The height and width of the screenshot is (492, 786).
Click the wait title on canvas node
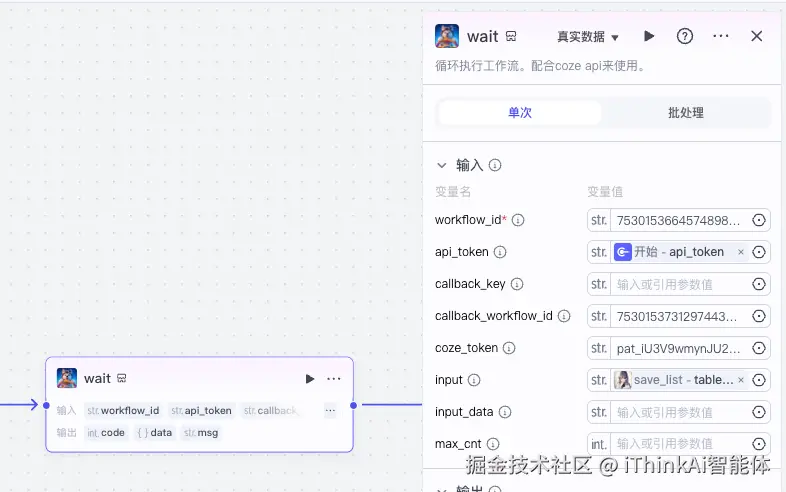(97, 379)
